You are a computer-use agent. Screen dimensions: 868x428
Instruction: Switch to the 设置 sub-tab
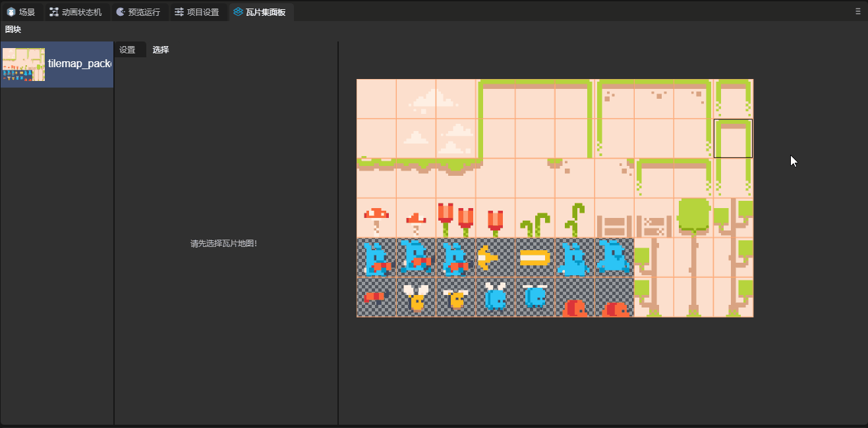(x=128, y=50)
